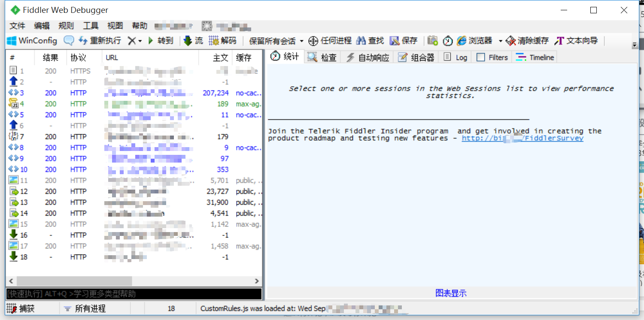Click 所有进程 process filter in status bar
The image size is (644, 320).
click(85, 308)
